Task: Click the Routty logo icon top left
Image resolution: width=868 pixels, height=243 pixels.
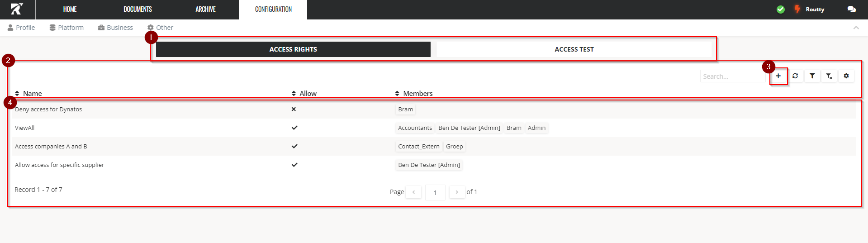Action: point(17,9)
